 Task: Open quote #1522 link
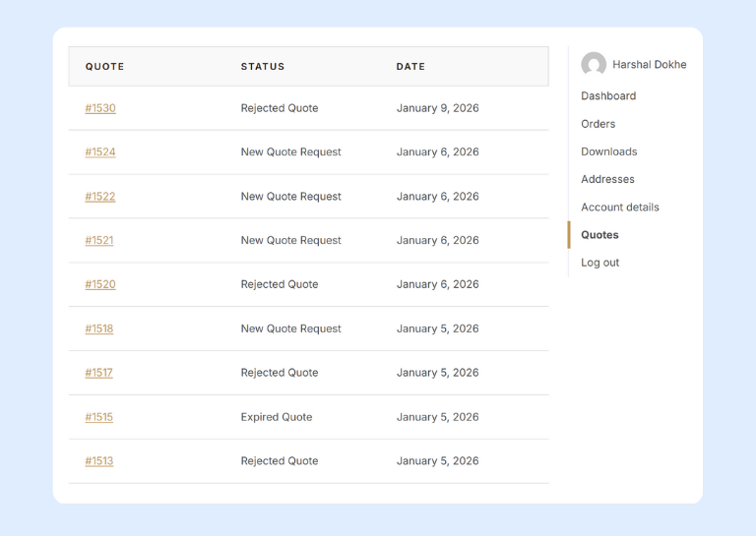tap(100, 197)
